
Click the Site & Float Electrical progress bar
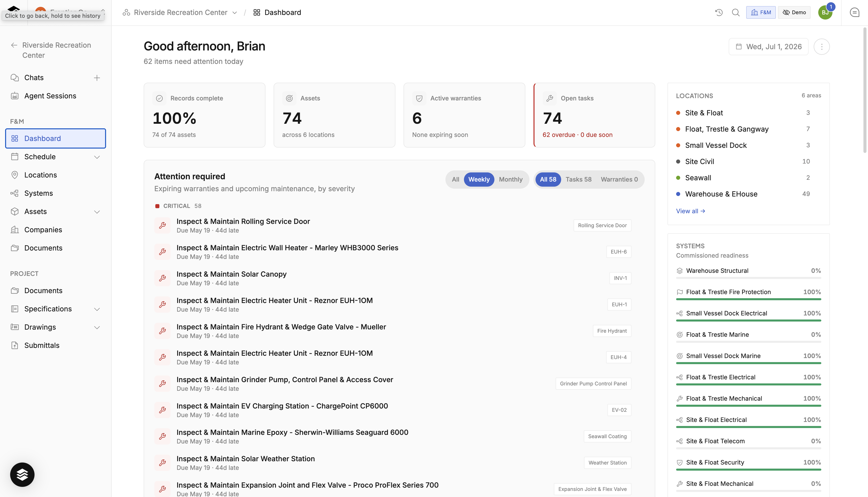(x=748, y=427)
